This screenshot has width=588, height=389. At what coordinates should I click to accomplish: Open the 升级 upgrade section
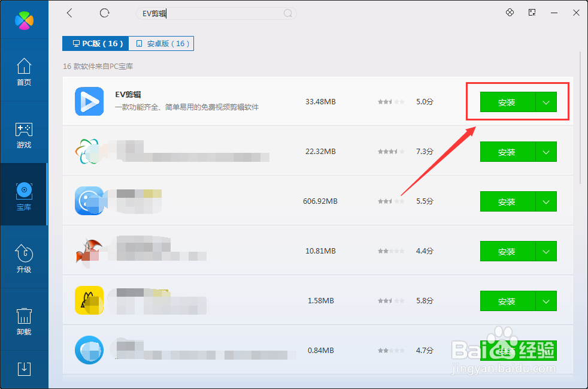tap(24, 259)
